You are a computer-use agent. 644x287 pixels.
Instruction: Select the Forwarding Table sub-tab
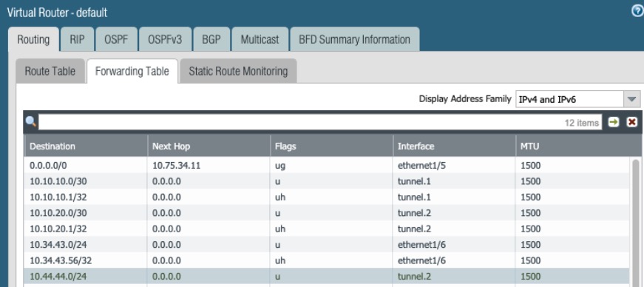click(x=132, y=71)
